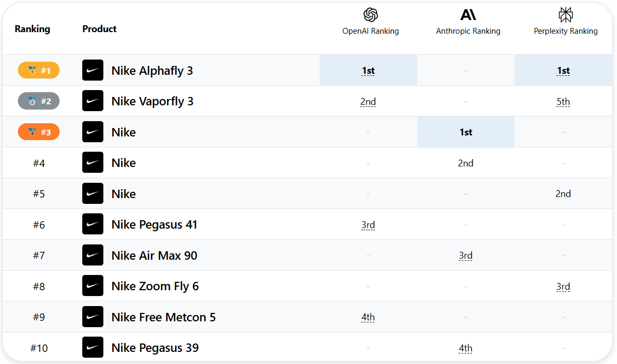Click the Anthropic logo icon
Image resolution: width=617 pixels, height=364 pixels.
point(468,15)
